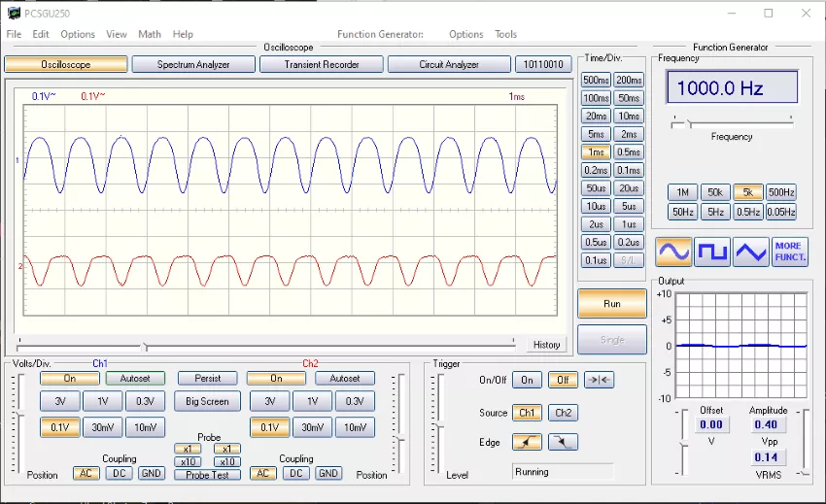The height and width of the screenshot is (504, 826).
Task: Click the Big Screen button
Action: pyautogui.click(x=207, y=401)
